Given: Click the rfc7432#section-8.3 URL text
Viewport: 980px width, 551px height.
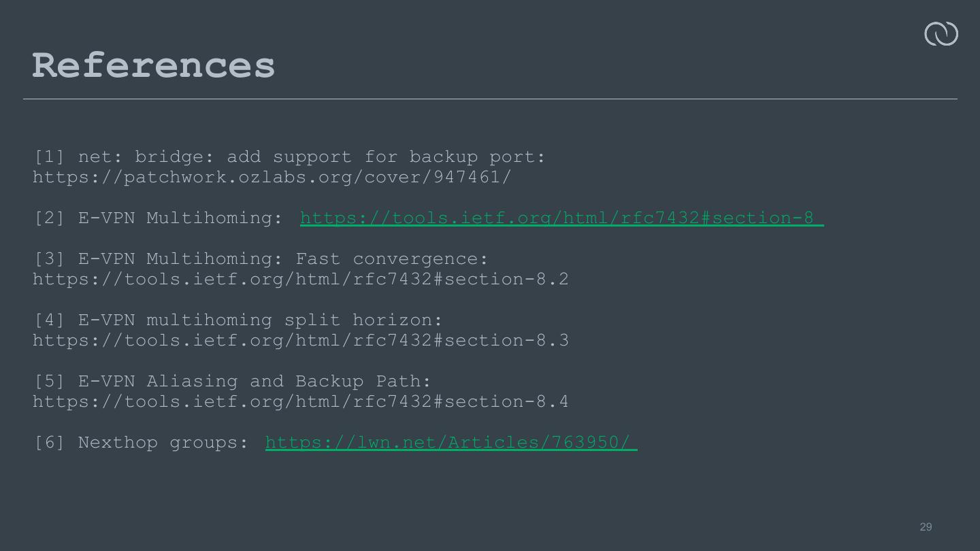Looking at the screenshot, I should 300,340.
